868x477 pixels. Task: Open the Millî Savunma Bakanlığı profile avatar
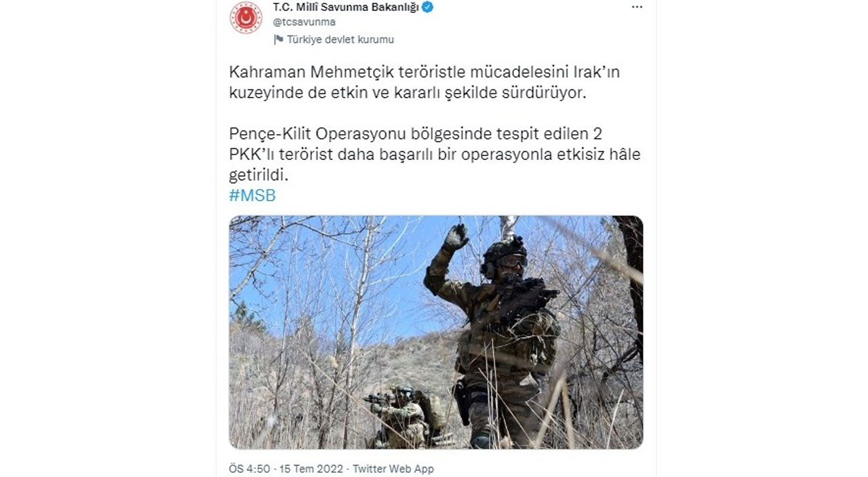(x=245, y=18)
